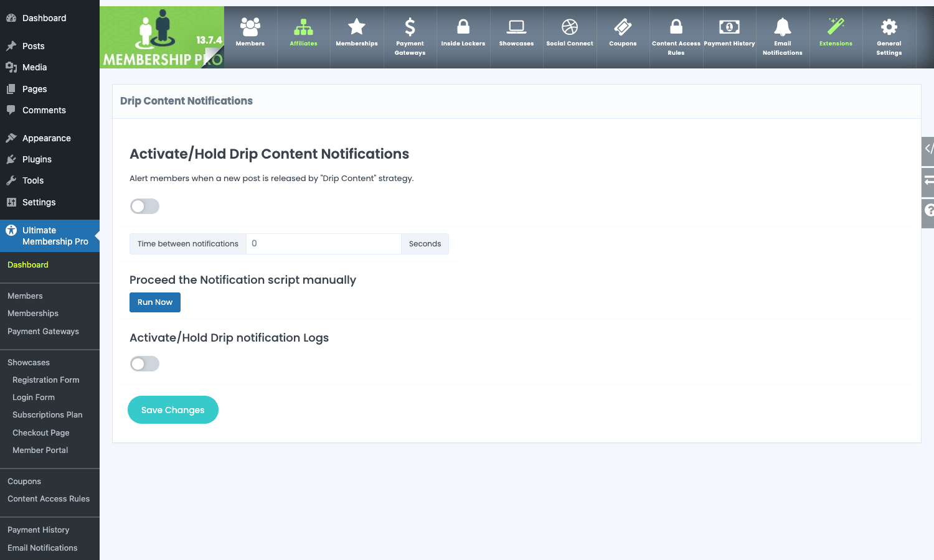Open Payment Gateways submenu link
The height and width of the screenshot is (560, 934).
click(x=43, y=331)
